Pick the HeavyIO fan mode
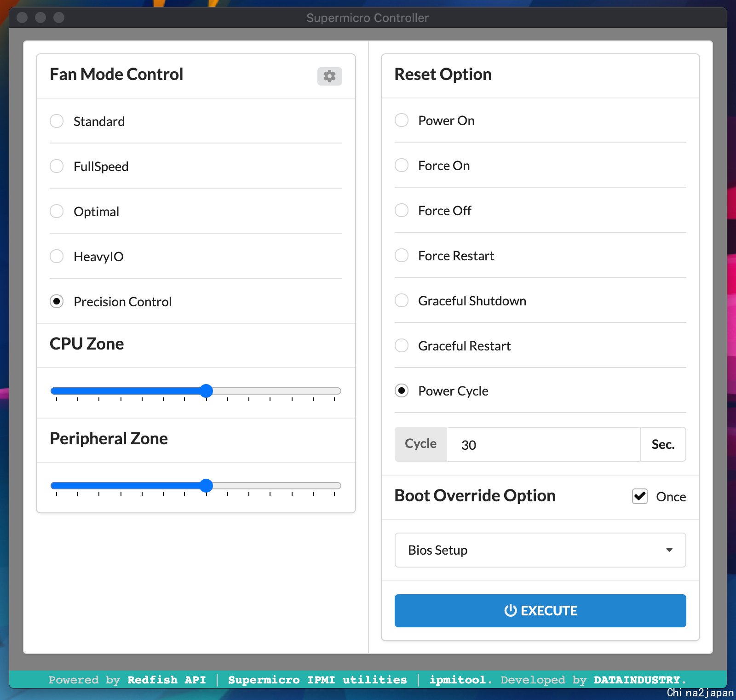 point(57,256)
